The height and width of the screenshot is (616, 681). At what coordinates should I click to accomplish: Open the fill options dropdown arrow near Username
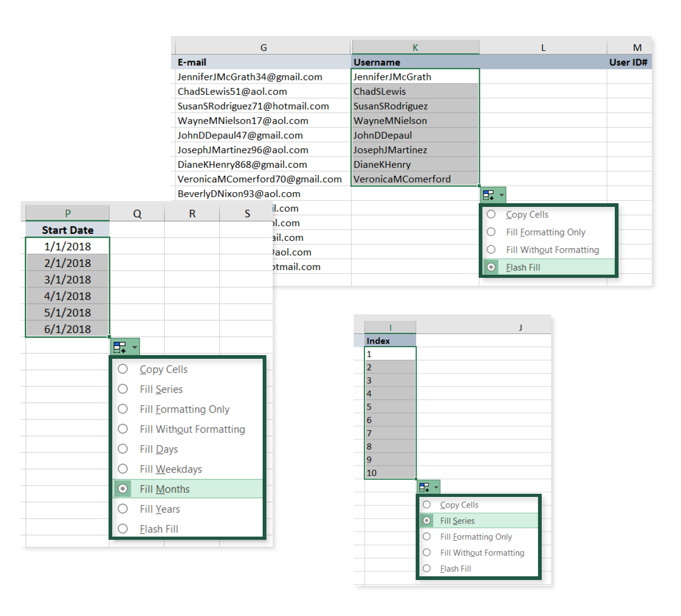coord(501,195)
